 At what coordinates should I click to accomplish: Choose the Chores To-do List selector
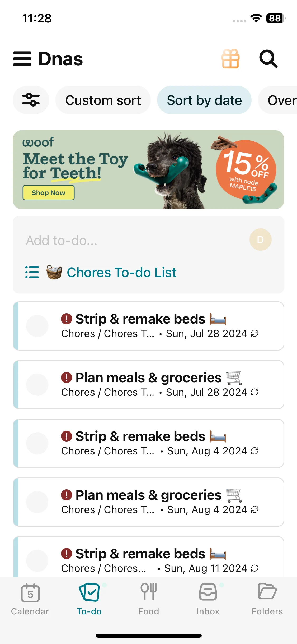pos(121,272)
